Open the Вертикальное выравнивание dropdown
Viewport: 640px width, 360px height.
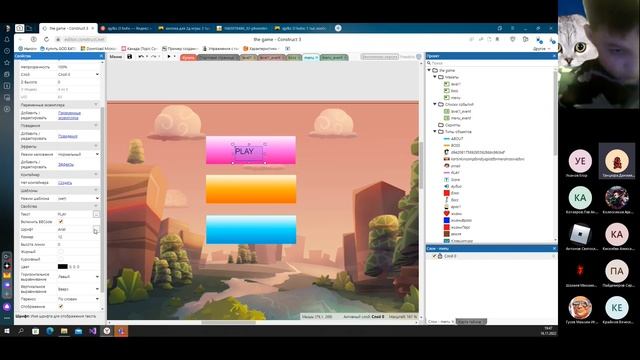78,289
